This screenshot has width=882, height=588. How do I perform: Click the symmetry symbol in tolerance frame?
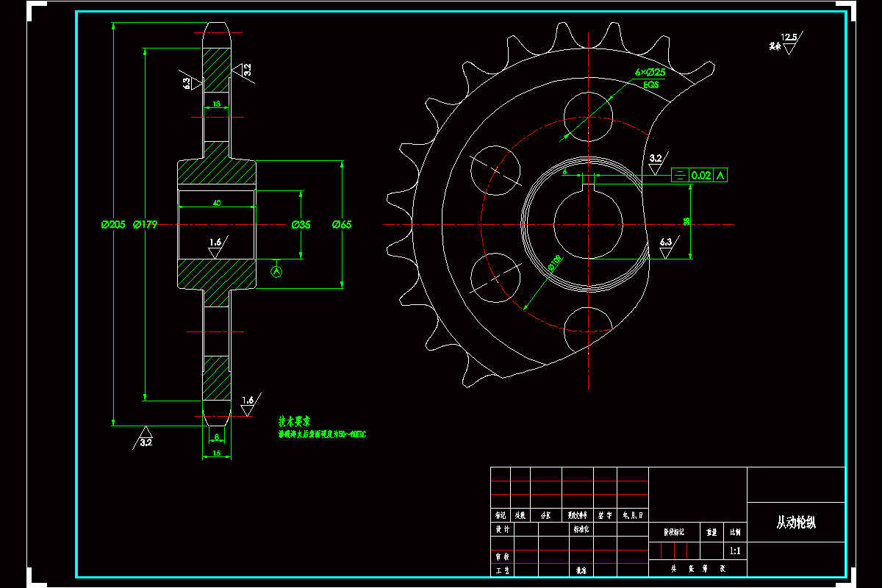pyautogui.click(x=680, y=175)
